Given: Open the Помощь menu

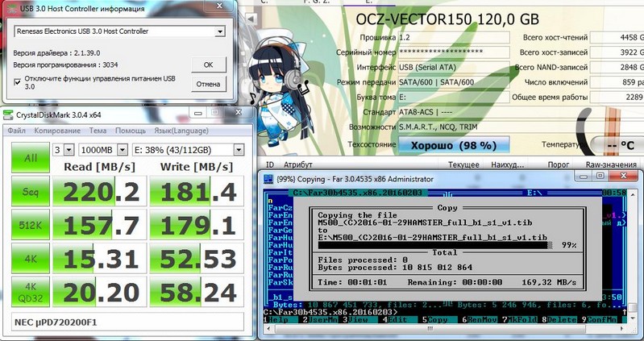Looking at the screenshot, I should click(131, 131).
